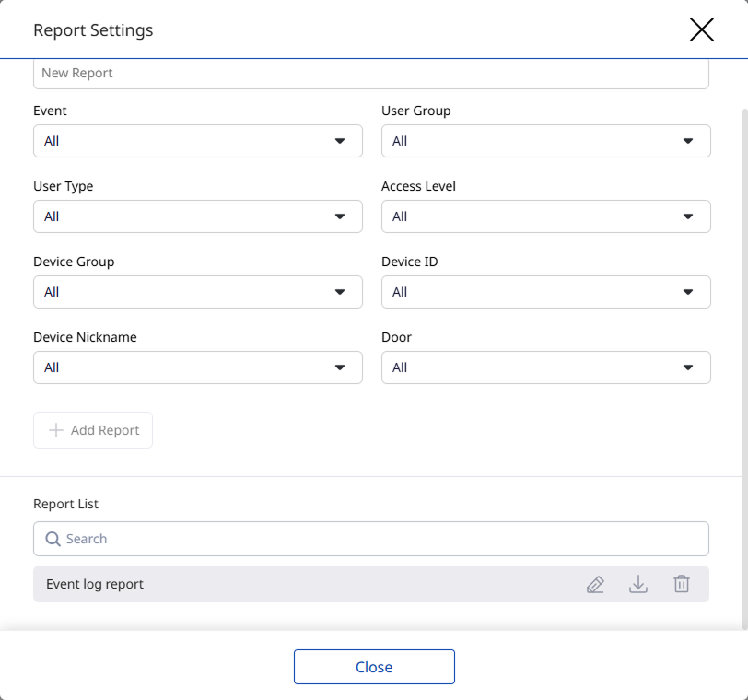Focus the New Report name field
Image resolution: width=748 pixels, height=700 pixels.
coord(370,74)
